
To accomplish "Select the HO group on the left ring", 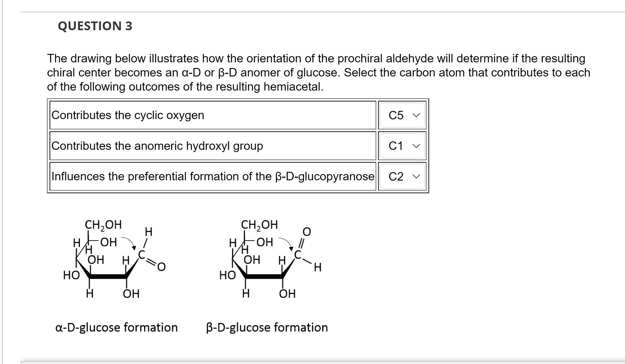I will click(72, 275).
